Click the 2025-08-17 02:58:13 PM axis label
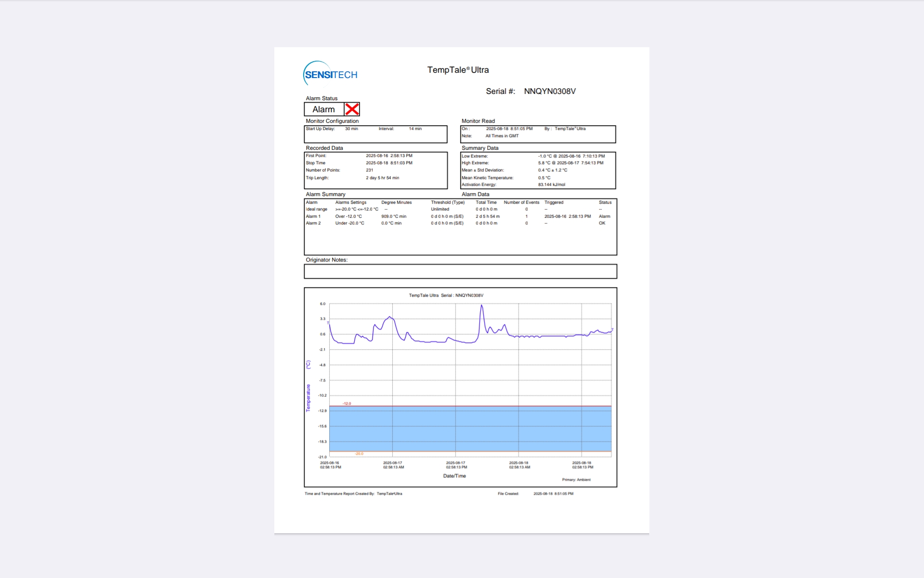The image size is (924, 578). point(456,465)
